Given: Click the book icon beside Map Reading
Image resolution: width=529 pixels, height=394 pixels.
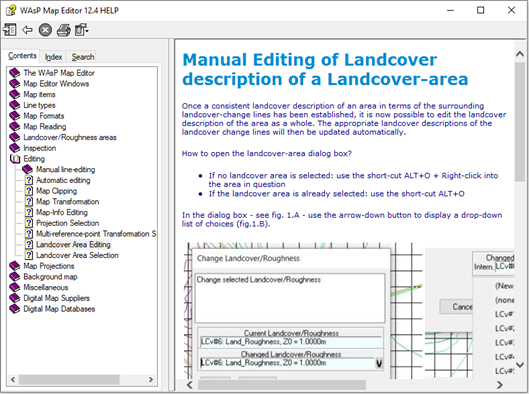Looking at the screenshot, I should tap(15, 126).
